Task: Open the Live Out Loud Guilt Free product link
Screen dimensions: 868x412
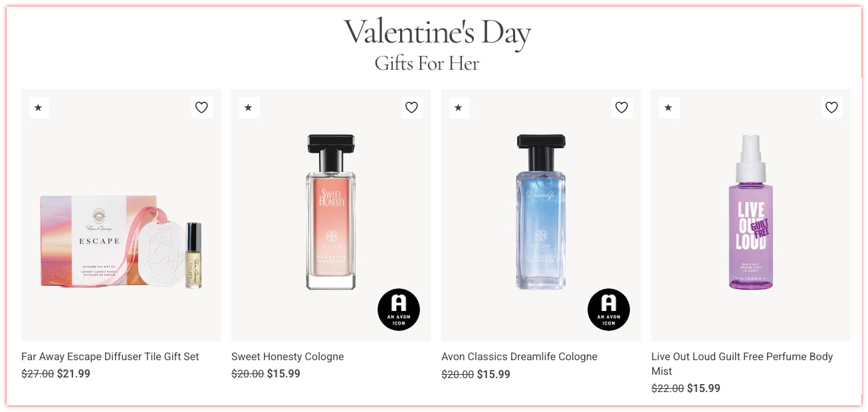Action: [742, 363]
